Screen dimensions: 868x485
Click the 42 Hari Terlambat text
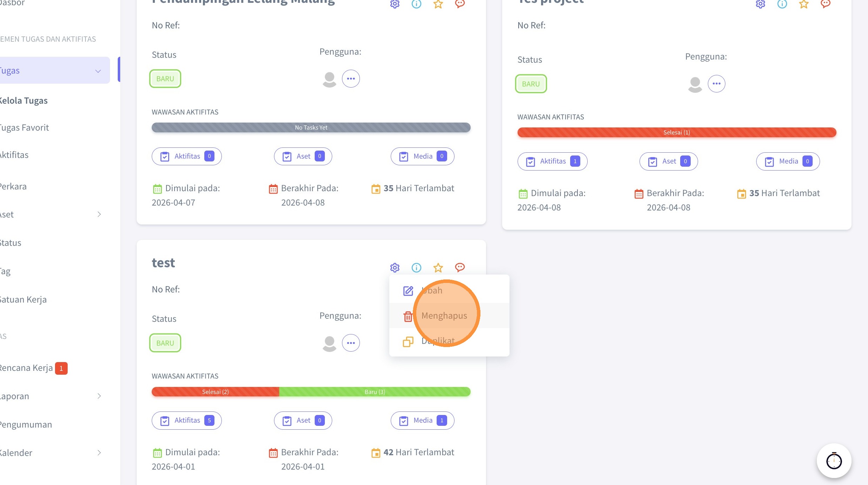pyautogui.click(x=419, y=452)
